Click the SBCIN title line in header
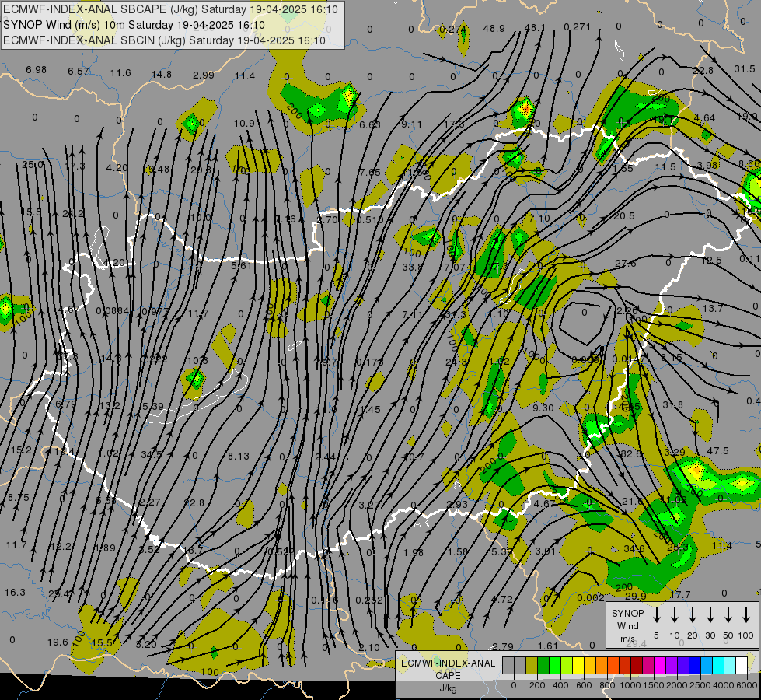The width and height of the screenshot is (761, 700). 164,40
